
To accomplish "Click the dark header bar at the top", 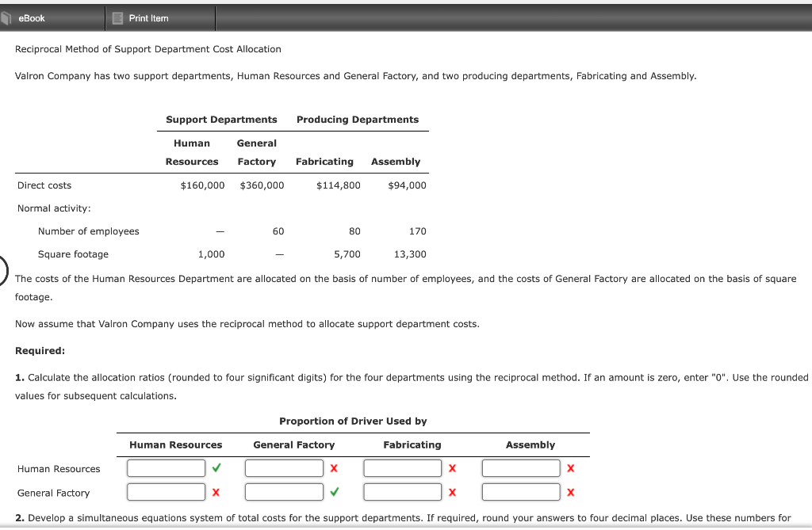I will tap(515, 17).
